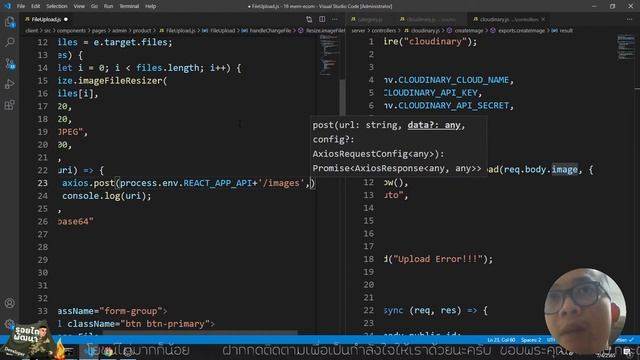Click "btn btn-primary" className string
640x360 pixels.
[x=165, y=324]
